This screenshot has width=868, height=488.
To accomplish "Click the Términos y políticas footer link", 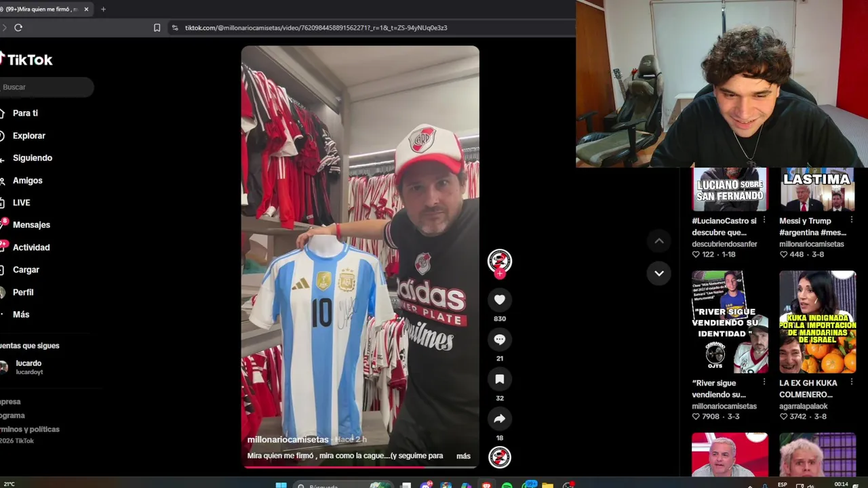I will (x=30, y=429).
